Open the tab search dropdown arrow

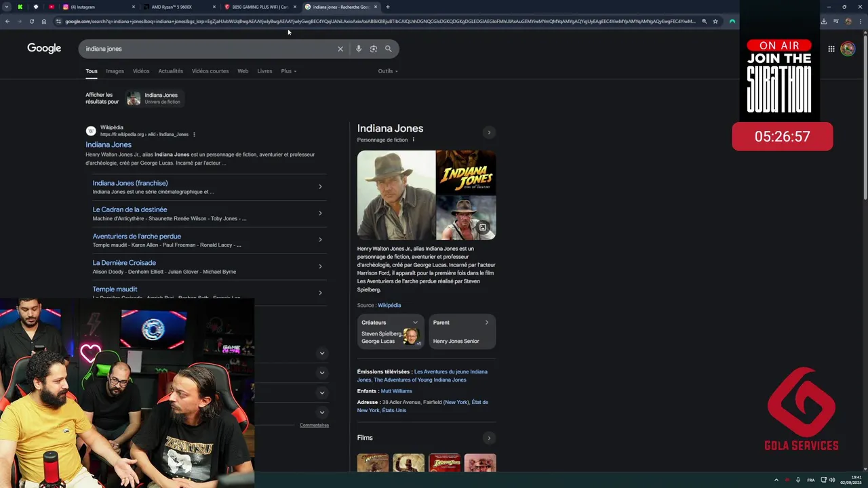click(x=7, y=7)
